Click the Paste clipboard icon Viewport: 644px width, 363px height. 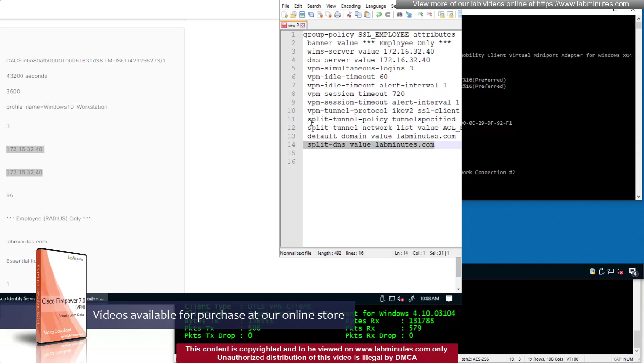[x=367, y=15]
